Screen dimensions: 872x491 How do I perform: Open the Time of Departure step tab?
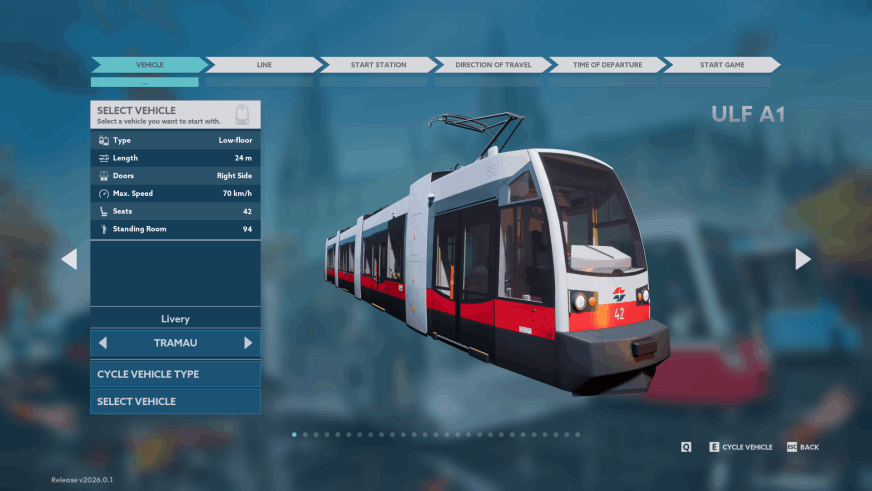(x=607, y=65)
